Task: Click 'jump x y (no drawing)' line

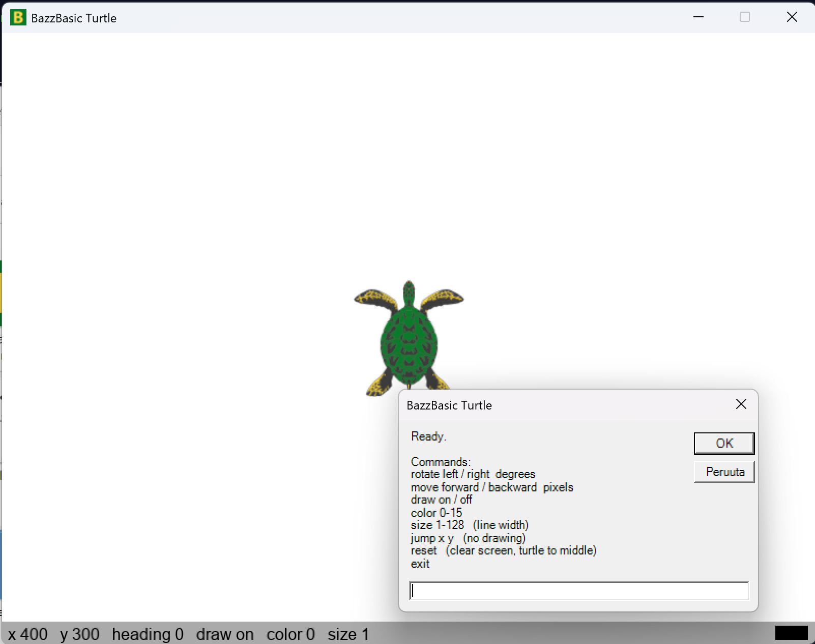Action: (468, 538)
